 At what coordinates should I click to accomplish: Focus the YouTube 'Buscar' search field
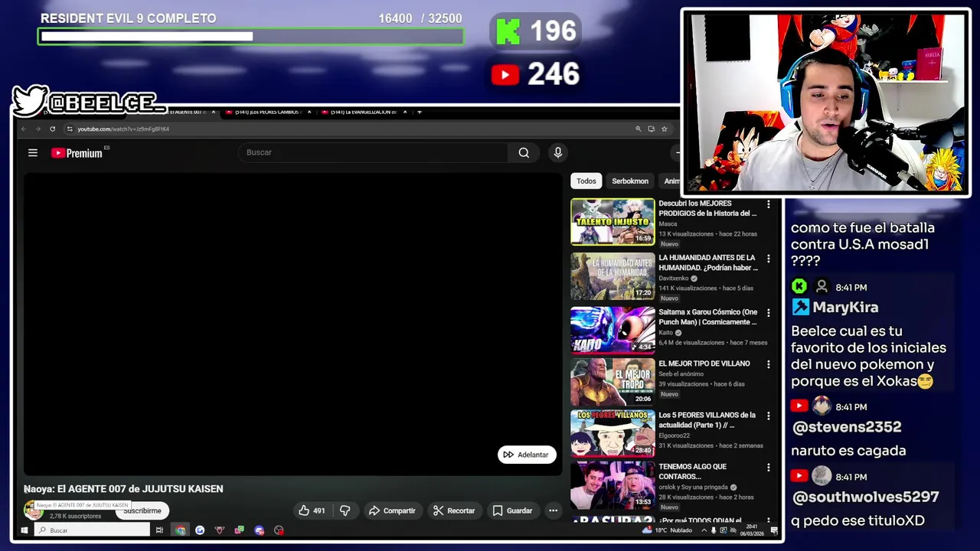(373, 152)
